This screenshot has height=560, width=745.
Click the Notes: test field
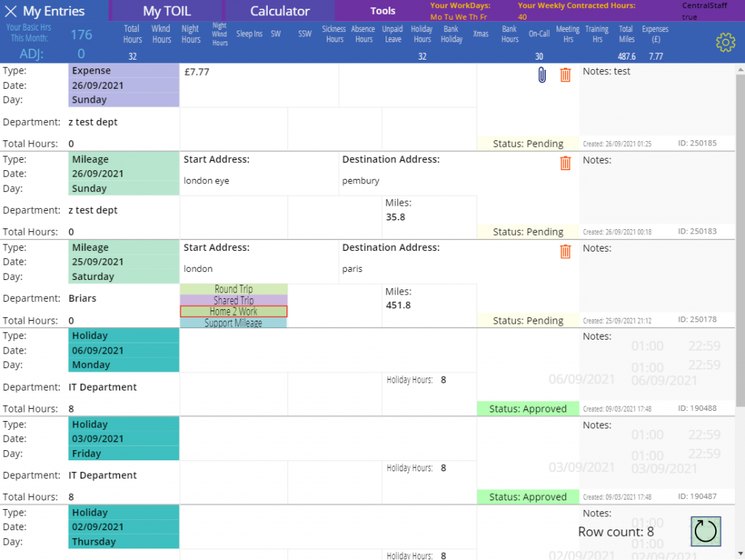point(657,100)
